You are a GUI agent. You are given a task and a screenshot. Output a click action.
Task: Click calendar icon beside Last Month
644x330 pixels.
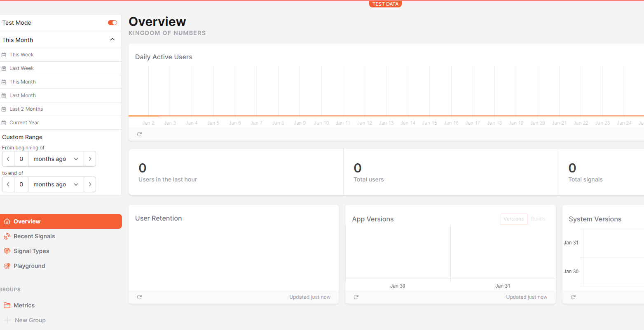pos(4,95)
